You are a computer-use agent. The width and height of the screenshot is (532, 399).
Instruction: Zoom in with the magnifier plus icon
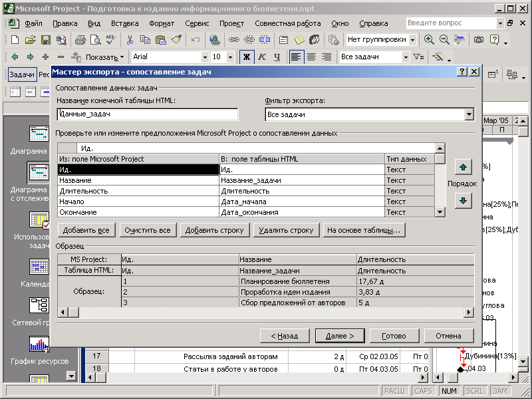point(429,40)
